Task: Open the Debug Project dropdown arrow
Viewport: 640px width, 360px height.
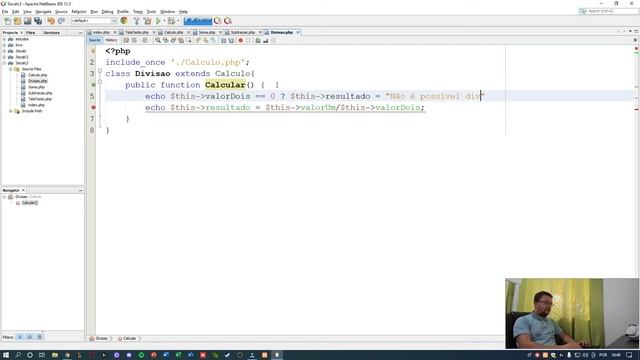Action: [178, 21]
